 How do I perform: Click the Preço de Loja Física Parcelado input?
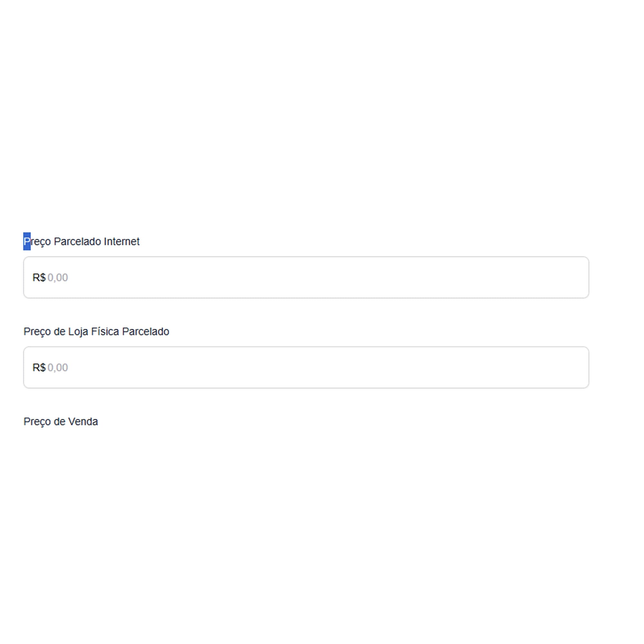306,367
